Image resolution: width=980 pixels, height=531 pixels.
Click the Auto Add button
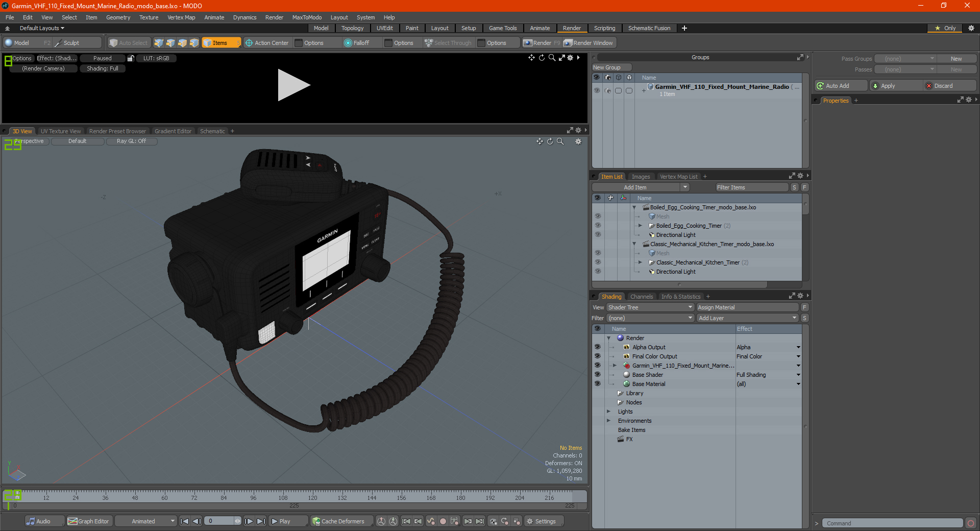point(841,86)
